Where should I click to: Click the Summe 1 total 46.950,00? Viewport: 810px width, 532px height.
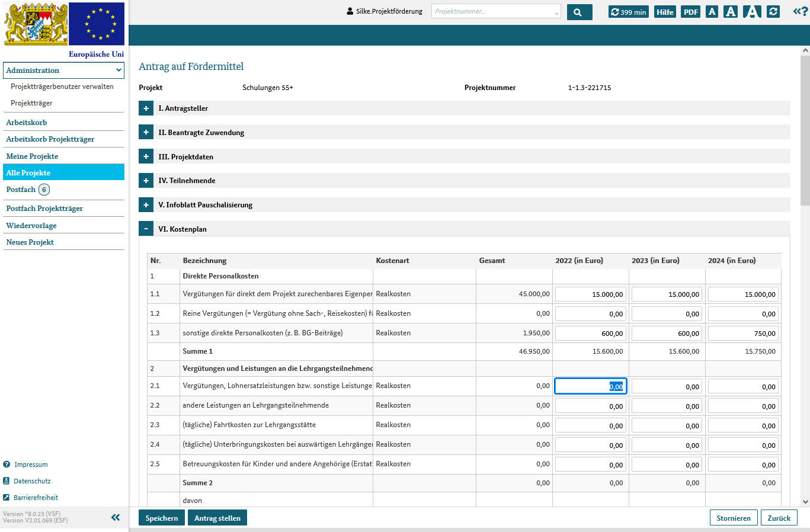(x=534, y=351)
